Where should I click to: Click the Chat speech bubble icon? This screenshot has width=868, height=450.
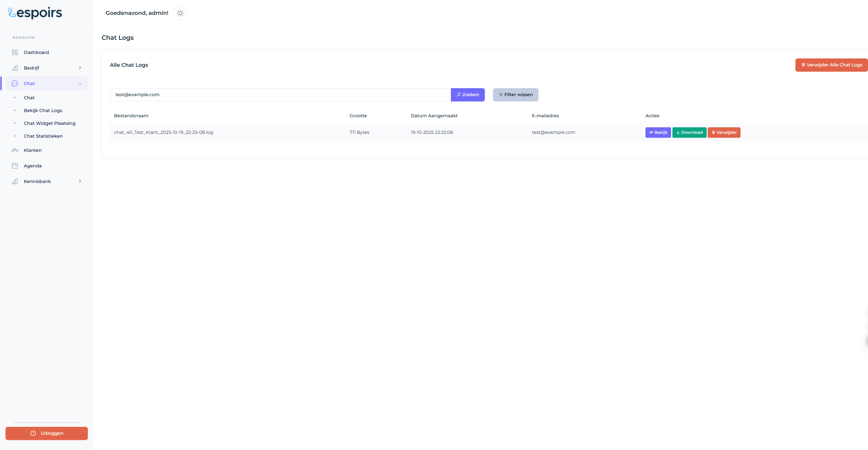pyautogui.click(x=15, y=83)
